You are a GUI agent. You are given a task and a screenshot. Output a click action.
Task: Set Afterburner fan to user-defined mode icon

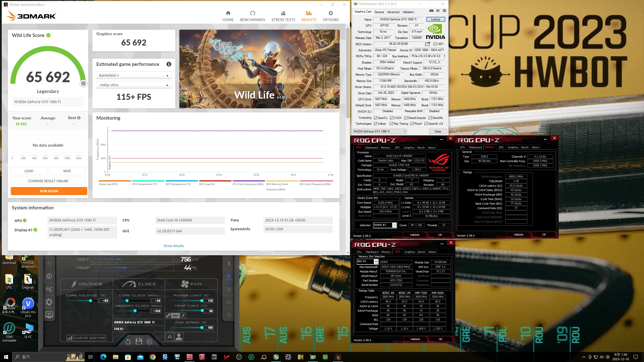(x=179, y=337)
